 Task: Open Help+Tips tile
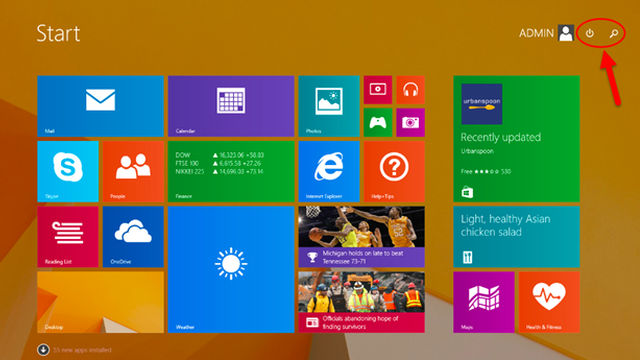coord(394,171)
